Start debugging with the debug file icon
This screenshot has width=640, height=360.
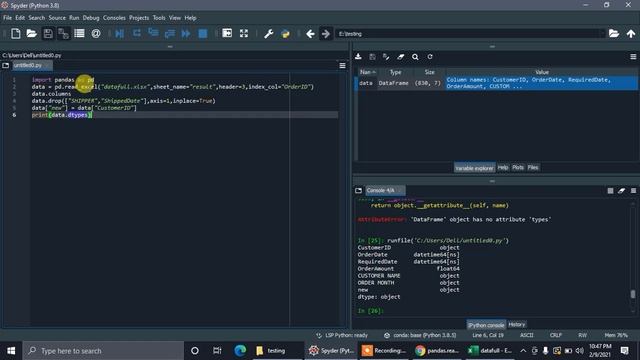pos(120,33)
